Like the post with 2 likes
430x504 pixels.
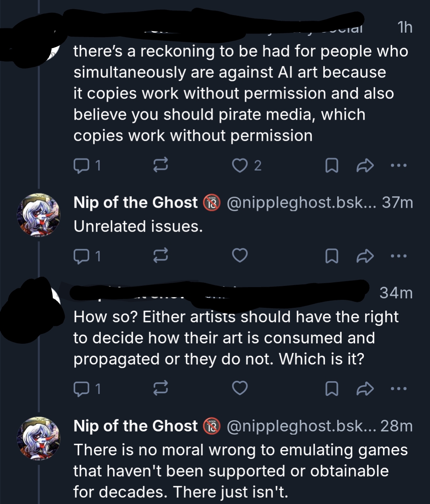tap(240, 165)
